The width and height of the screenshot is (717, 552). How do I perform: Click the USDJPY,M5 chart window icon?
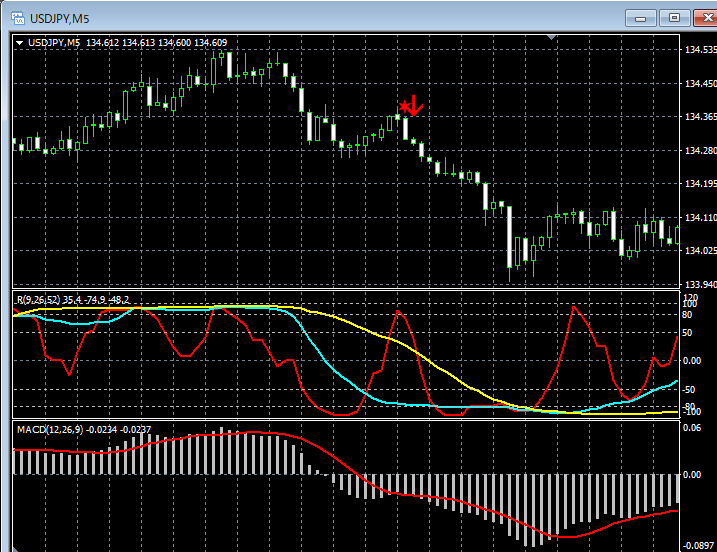[x=17, y=18]
